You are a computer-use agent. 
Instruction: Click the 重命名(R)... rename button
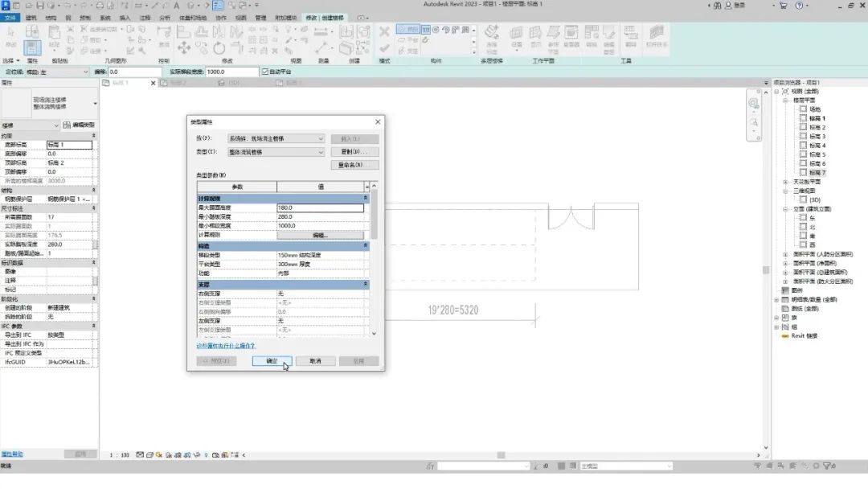point(355,165)
